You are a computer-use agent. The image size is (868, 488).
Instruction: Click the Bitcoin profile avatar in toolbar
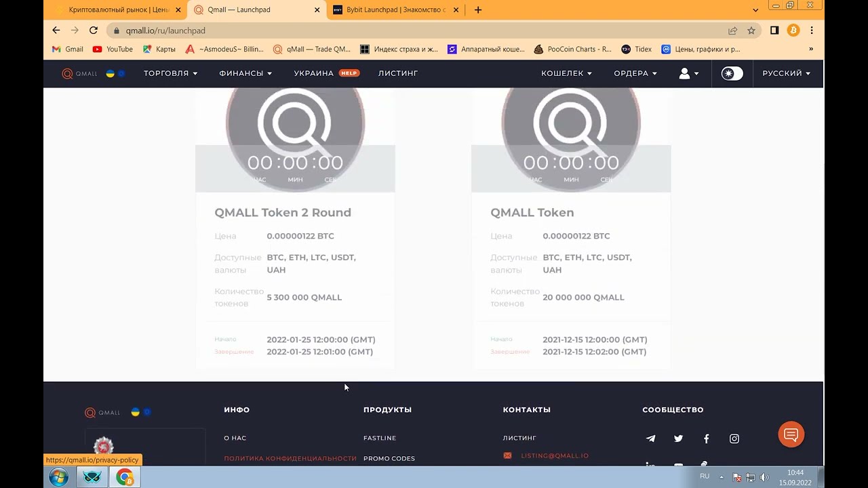tap(793, 30)
